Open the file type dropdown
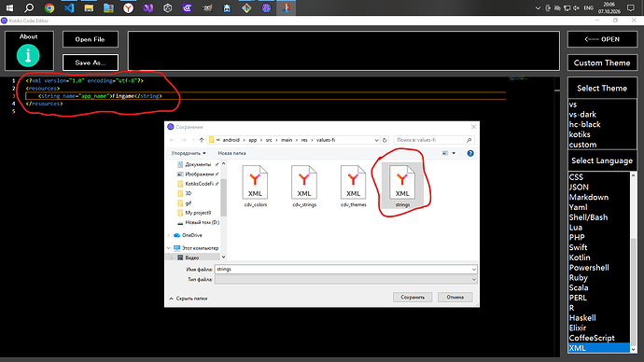Image resolution: width=644 pixels, height=362 pixels. 346,280
